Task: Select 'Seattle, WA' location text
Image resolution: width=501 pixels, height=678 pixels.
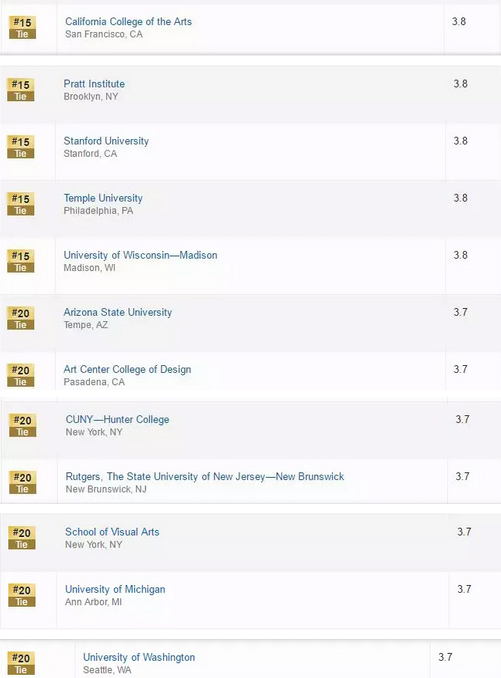Action: (107, 670)
